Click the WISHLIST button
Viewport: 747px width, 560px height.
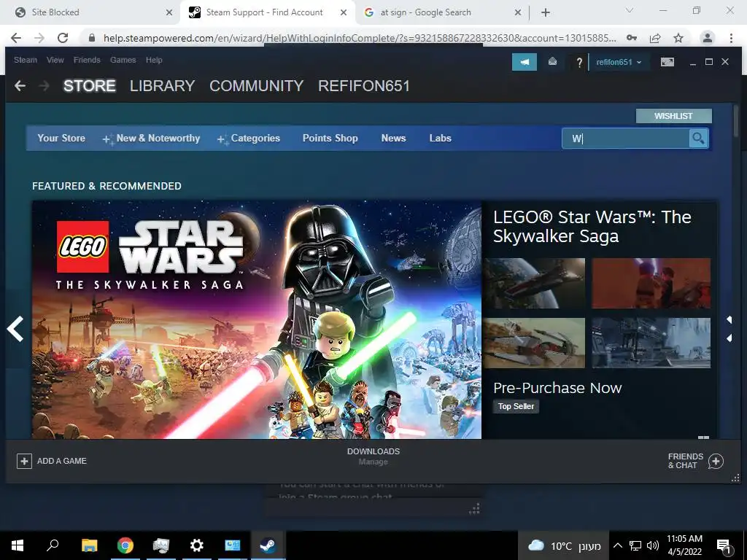(673, 116)
